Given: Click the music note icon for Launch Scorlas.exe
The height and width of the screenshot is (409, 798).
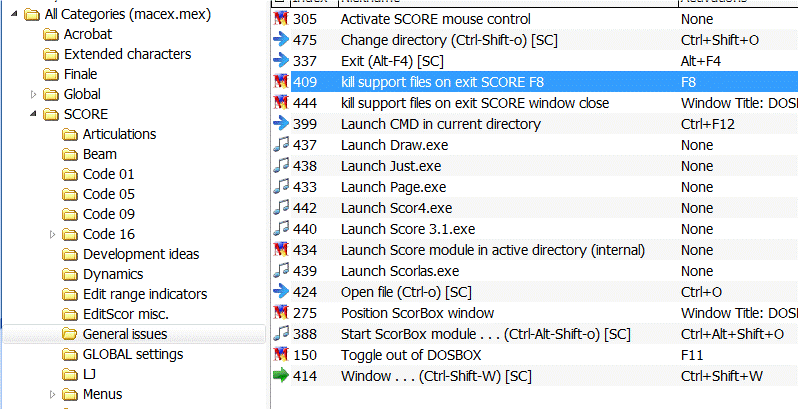Looking at the screenshot, I should [281, 271].
